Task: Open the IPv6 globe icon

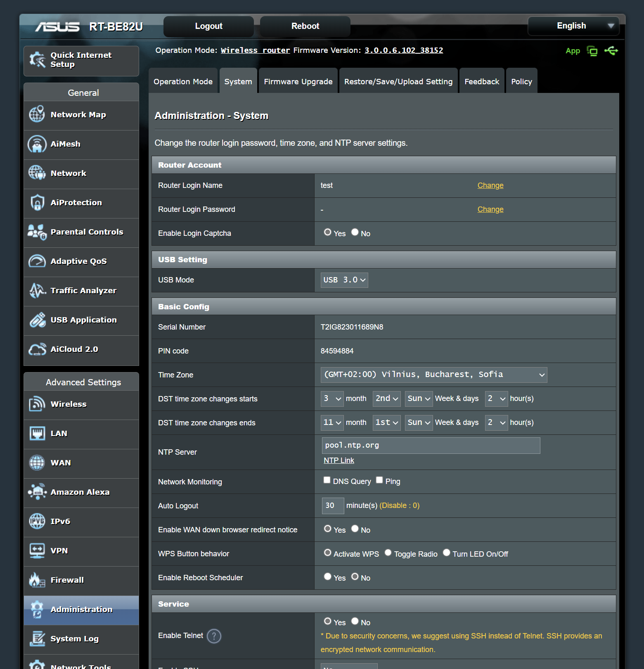Action: 37,521
